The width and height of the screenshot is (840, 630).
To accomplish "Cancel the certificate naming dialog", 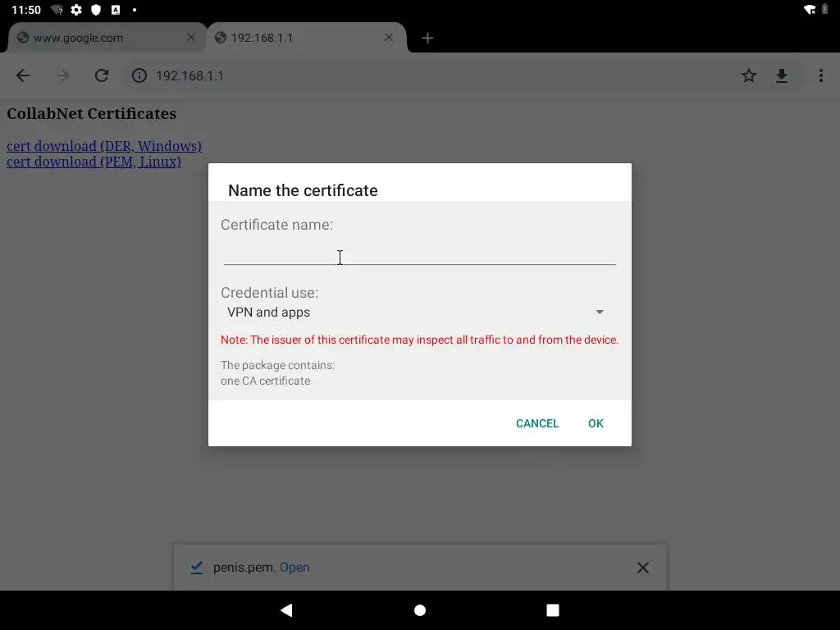I will pos(537,423).
